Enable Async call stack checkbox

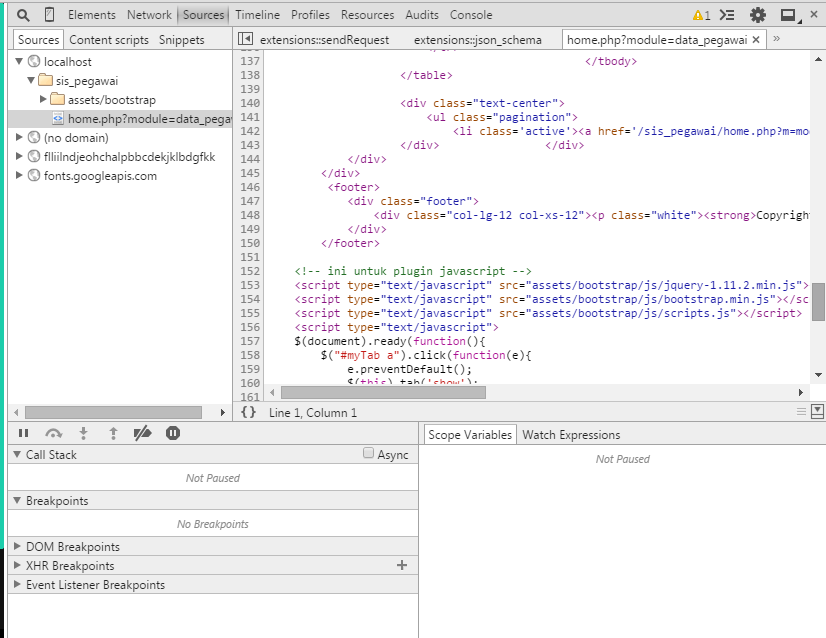[368, 453]
